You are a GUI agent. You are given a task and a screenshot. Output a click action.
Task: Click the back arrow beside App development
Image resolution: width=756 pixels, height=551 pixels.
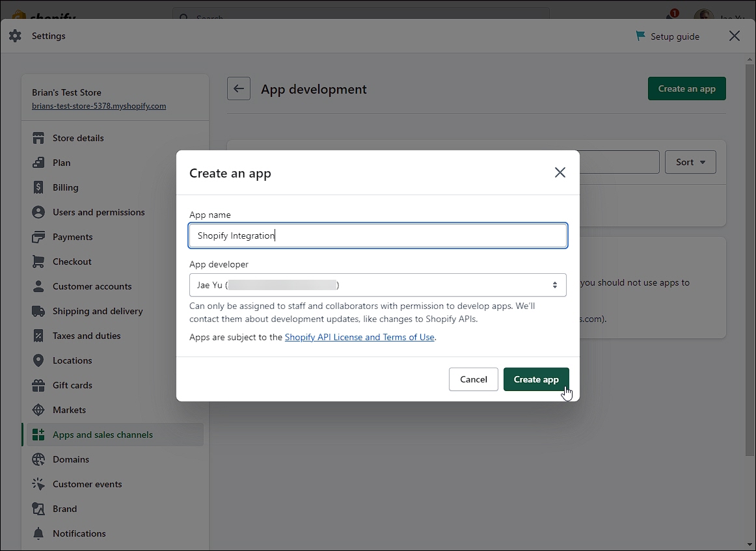click(239, 88)
